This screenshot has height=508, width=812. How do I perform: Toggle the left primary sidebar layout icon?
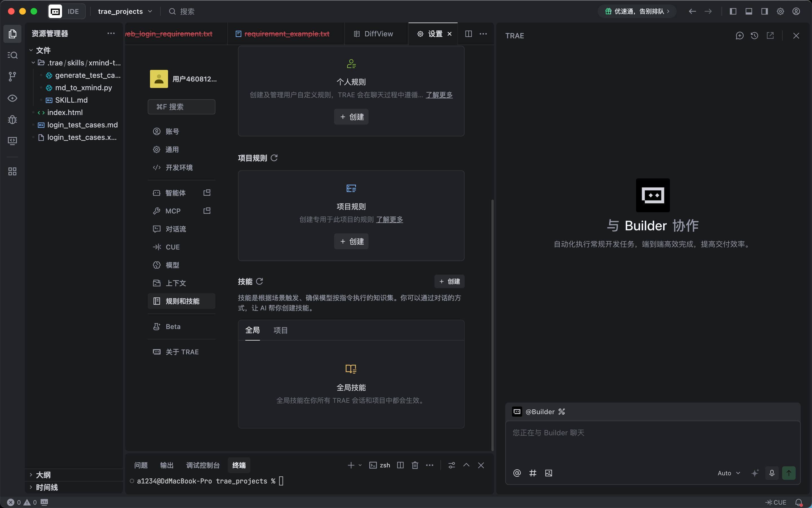click(733, 12)
